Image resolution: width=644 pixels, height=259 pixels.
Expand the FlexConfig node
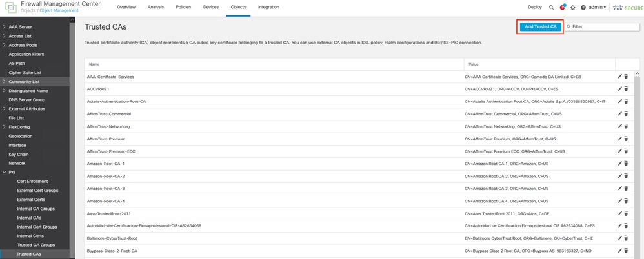(4, 127)
